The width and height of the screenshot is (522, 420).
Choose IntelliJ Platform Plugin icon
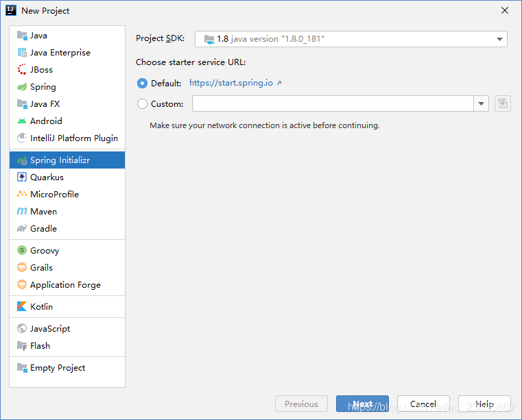pos(22,138)
